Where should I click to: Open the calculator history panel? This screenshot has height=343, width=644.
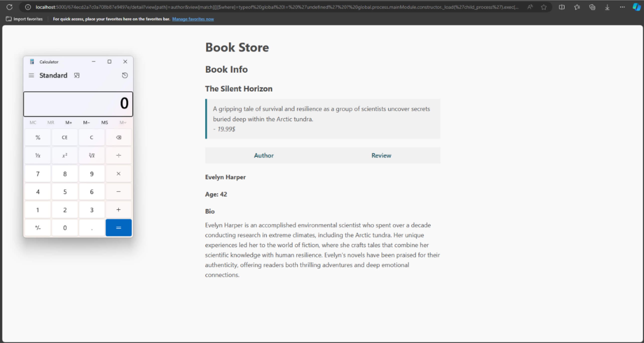125,75
